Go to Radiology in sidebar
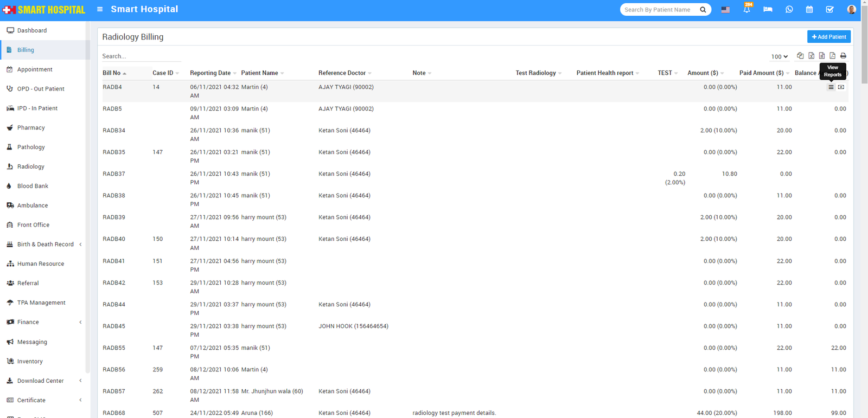This screenshot has height=418, width=868. 30,166
